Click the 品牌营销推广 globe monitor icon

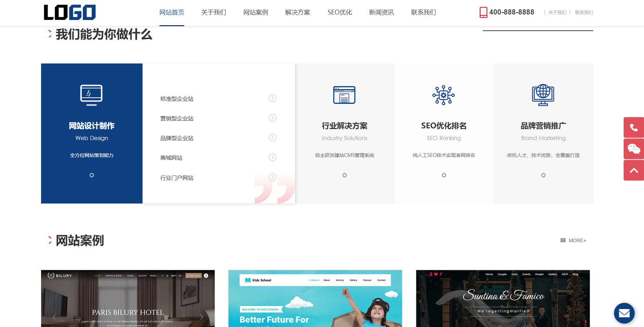543,95
